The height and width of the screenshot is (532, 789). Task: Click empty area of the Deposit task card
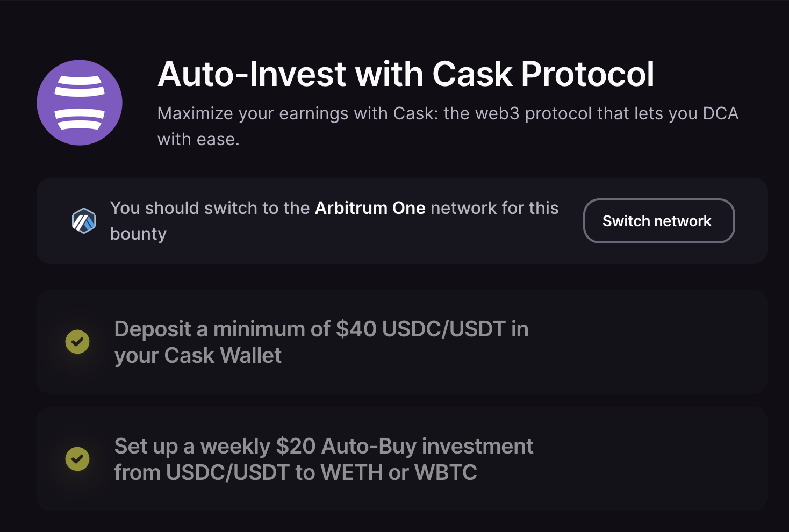pyautogui.click(x=645, y=342)
